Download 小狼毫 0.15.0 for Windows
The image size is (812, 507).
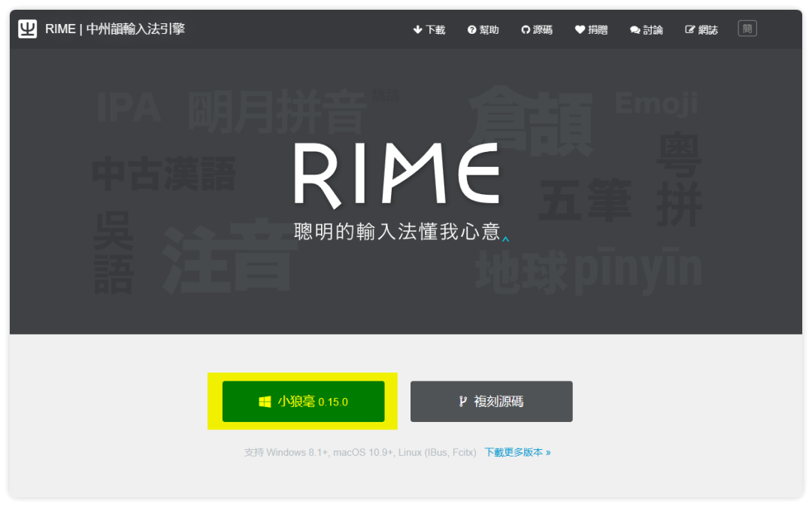[304, 402]
